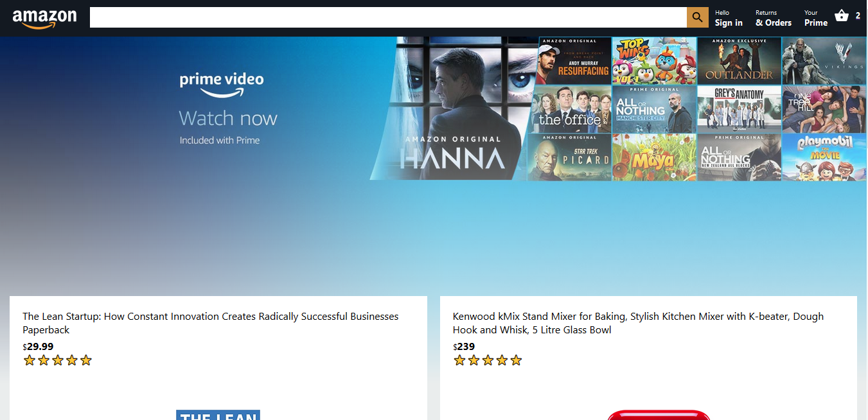Focus the search input field
This screenshot has height=420, width=868.
[x=388, y=18]
